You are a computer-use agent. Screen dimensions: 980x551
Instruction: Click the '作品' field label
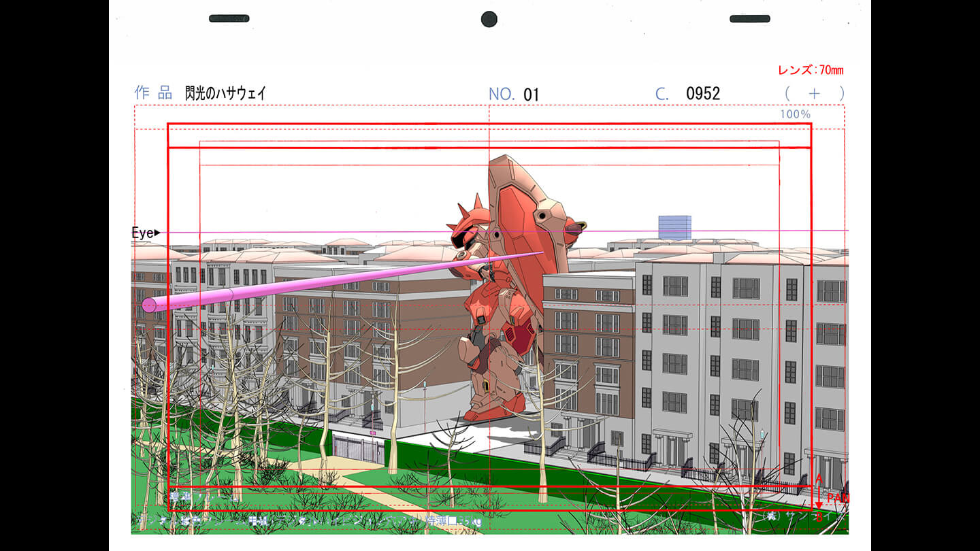coord(154,93)
